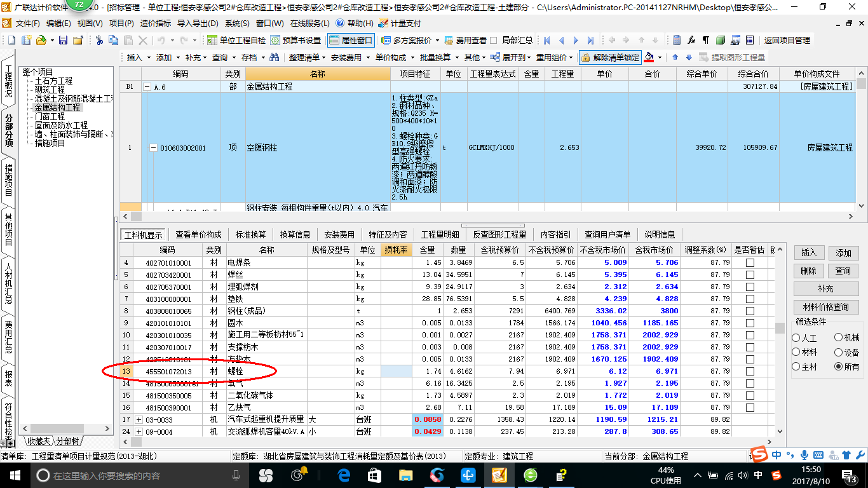Image resolution: width=868 pixels, height=488 pixels.
Task: Select the 机械 filter radio button
Action: (x=838, y=338)
